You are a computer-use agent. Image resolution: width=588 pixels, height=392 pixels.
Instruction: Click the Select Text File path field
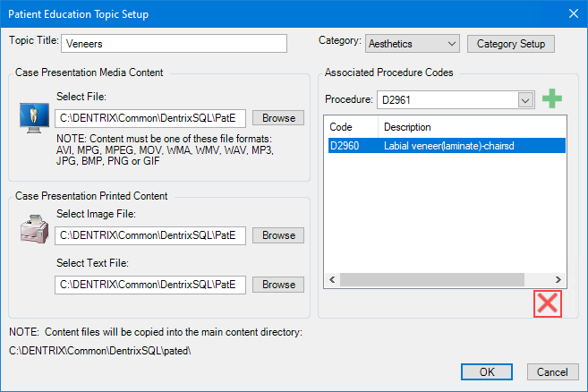[x=150, y=285]
